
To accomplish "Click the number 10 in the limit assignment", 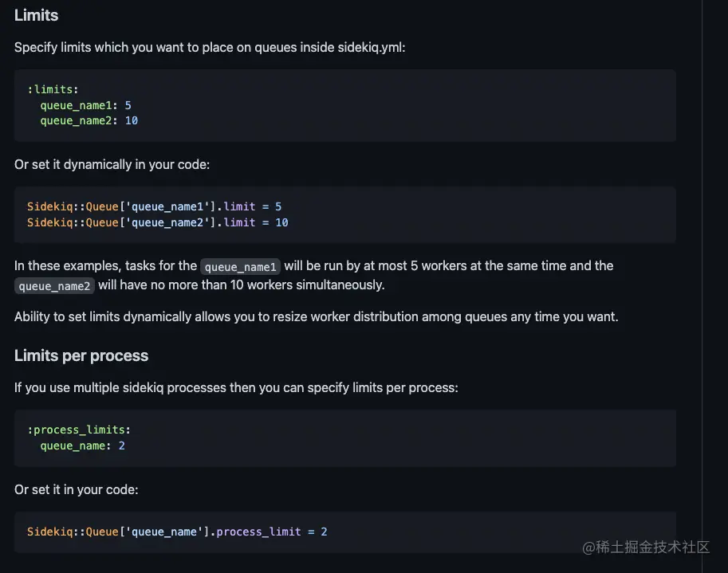I will 281,222.
